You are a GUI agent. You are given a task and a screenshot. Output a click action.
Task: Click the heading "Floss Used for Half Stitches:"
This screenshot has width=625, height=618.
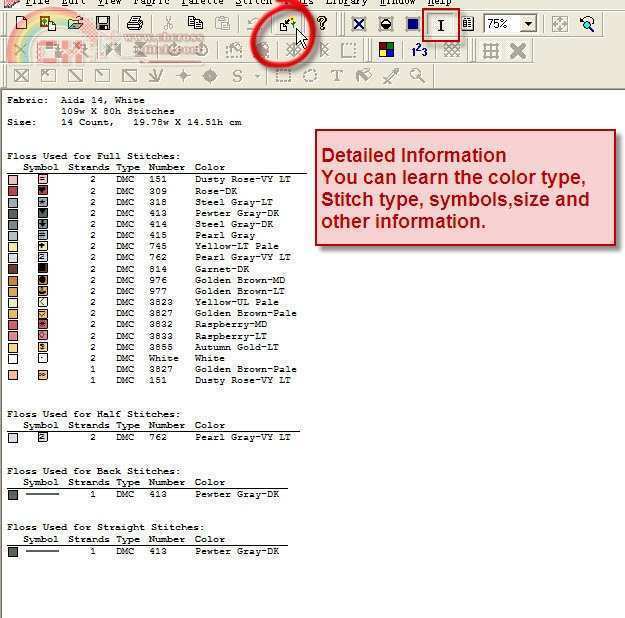pyautogui.click(x=94, y=414)
